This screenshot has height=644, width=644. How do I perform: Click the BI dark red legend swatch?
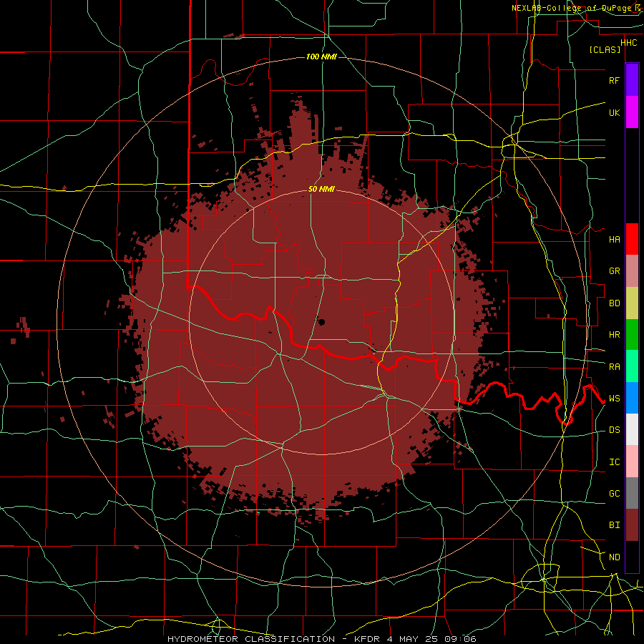[632, 525]
